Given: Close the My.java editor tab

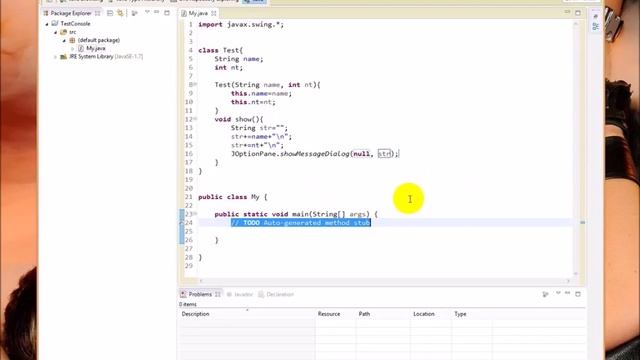Looking at the screenshot, I should tap(213, 13).
